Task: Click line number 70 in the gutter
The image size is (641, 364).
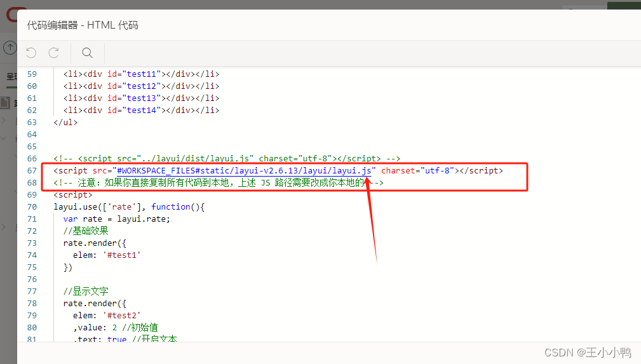Action: [x=32, y=207]
